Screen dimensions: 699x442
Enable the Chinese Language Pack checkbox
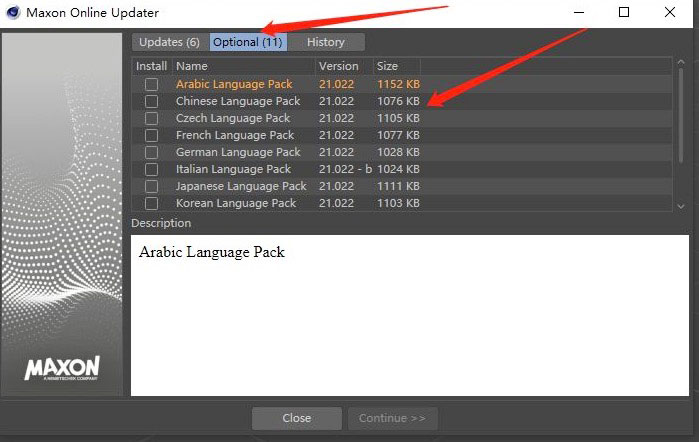(x=151, y=101)
